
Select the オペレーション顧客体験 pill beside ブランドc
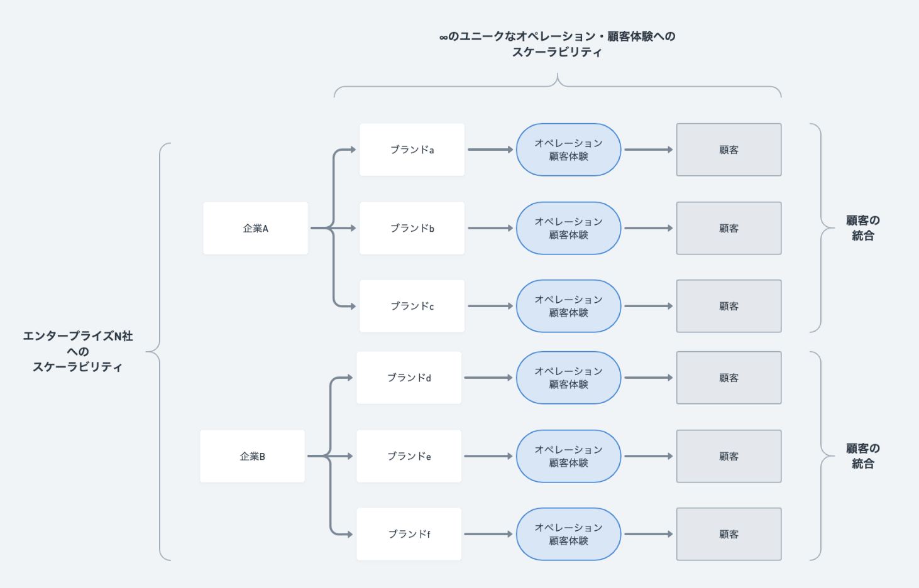coord(568,306)
